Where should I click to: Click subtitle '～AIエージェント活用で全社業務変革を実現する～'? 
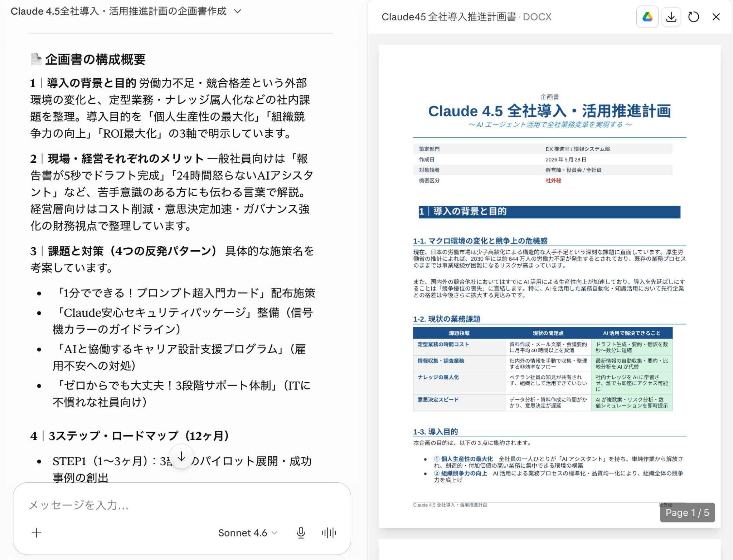click(549, 124)
